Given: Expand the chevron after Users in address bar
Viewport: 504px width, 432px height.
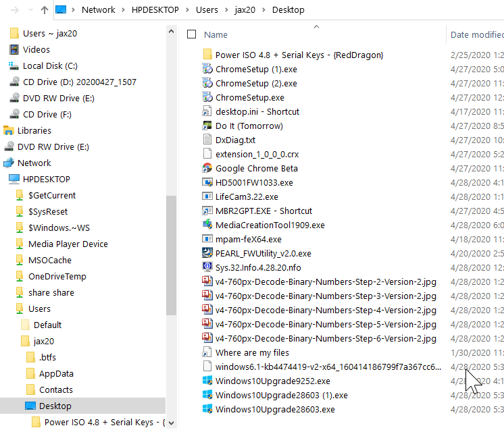Looking at the screenshot, I should [226, 10].
